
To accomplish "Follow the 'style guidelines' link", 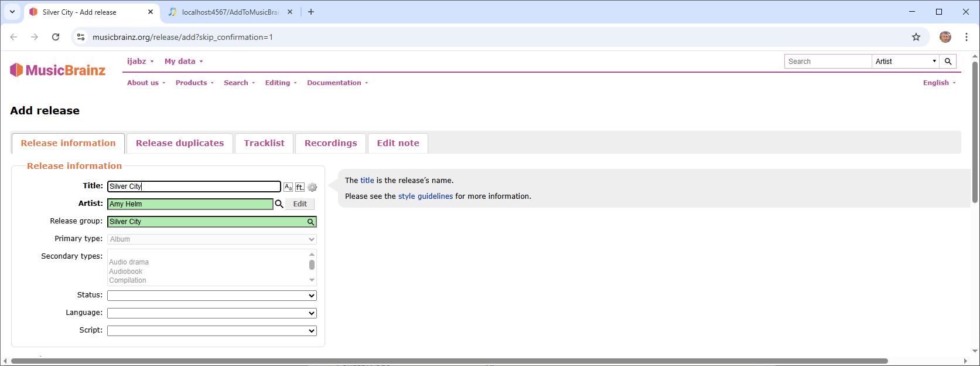I will click(x=425, y=196).
